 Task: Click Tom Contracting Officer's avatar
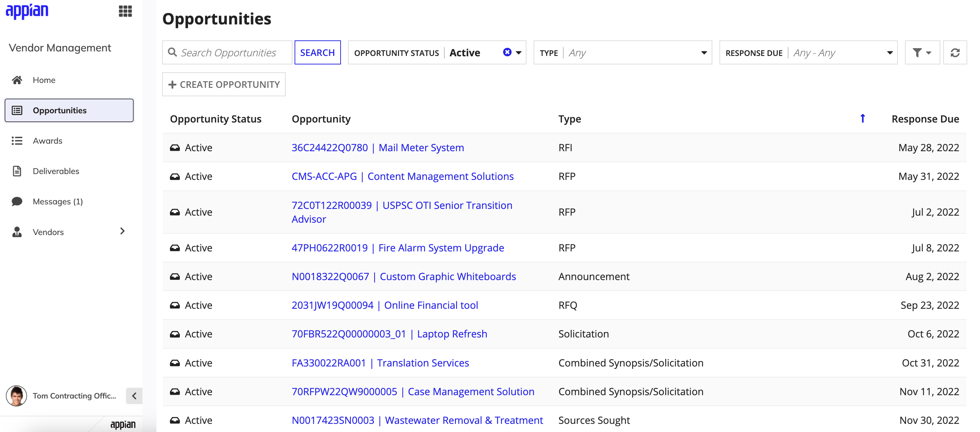point(16,396)
